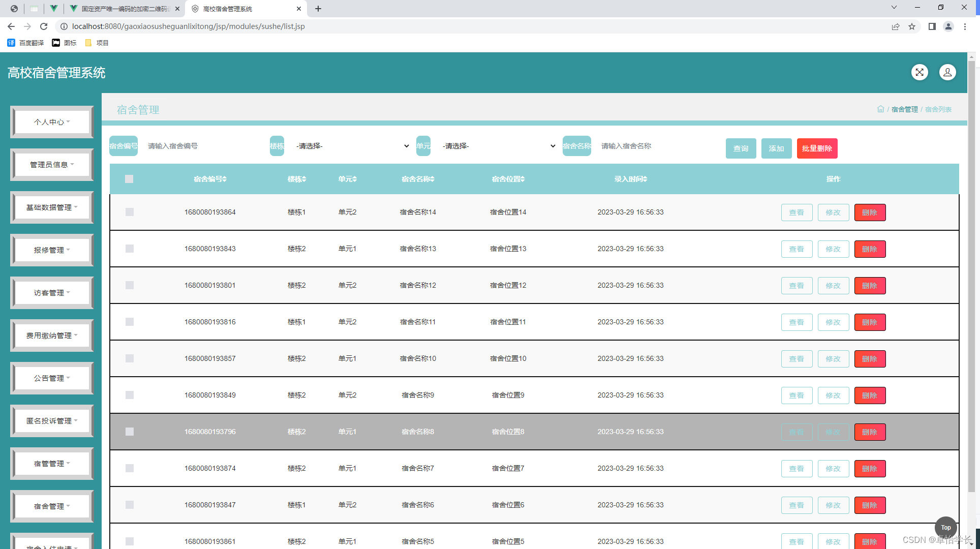Bookmark this page with star icon
The height and width of the screenshot is (549, 980).
(x=912, y=26)
